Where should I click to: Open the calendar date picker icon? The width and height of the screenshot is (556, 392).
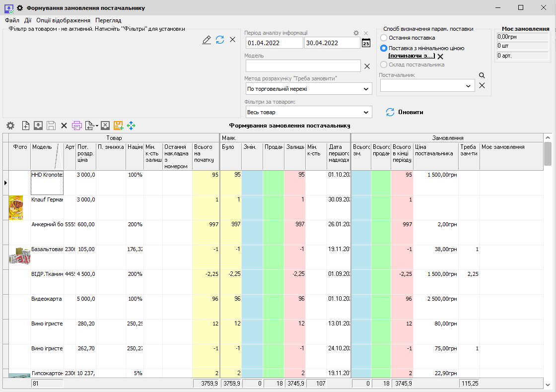[366, 43]
